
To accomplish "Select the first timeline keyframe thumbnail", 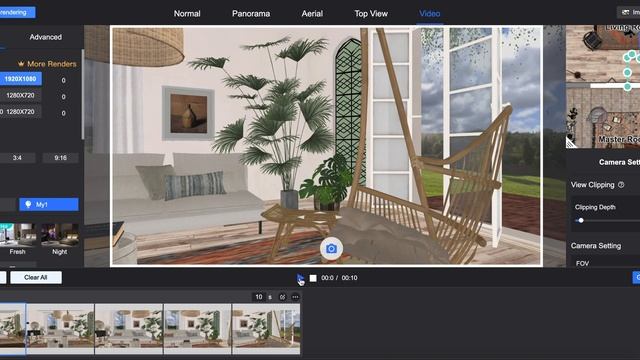I will coord(13,329).
